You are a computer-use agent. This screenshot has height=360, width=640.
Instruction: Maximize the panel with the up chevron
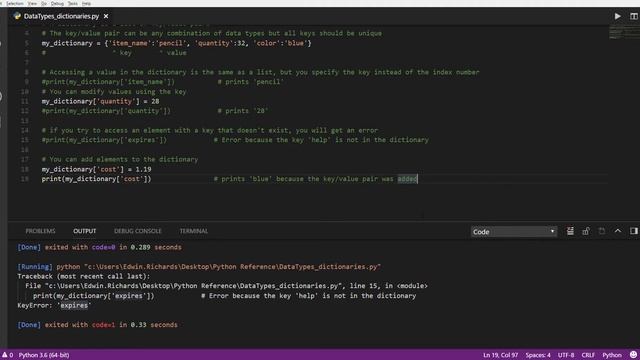coord(618,231)
